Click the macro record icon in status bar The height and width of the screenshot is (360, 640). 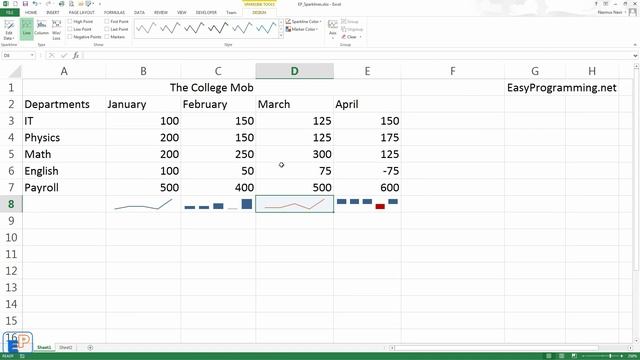click(x=22, y=356)
